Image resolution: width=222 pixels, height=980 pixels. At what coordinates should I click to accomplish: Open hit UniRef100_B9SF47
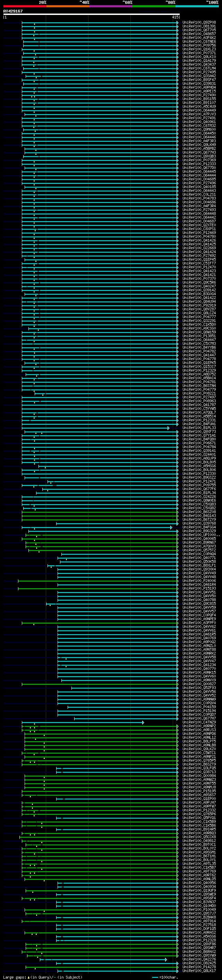199,80
